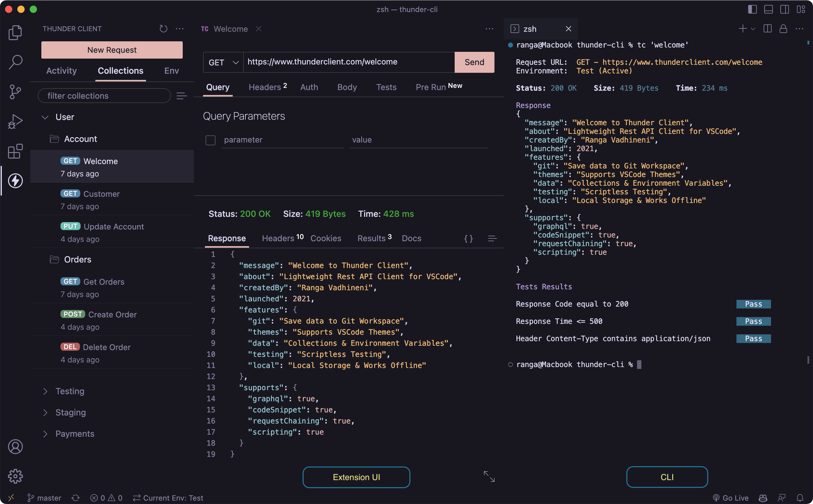Expand the Testing collection group

[x=45, y=391]
